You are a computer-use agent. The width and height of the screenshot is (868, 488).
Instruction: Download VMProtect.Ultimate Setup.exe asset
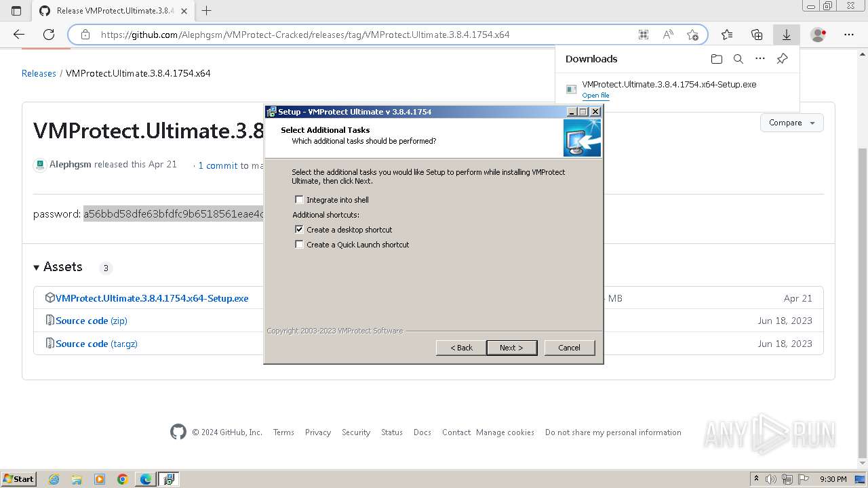click(x=152, y=298)
